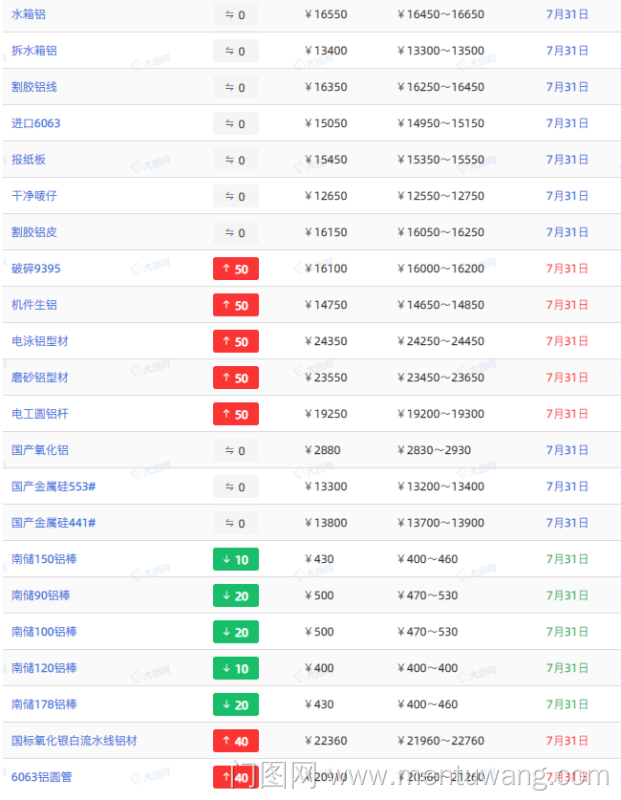Viewport: 621px width, 800px height.
Task: Click the green down-10 badge for 南储150铝棒
Action: 236,560
